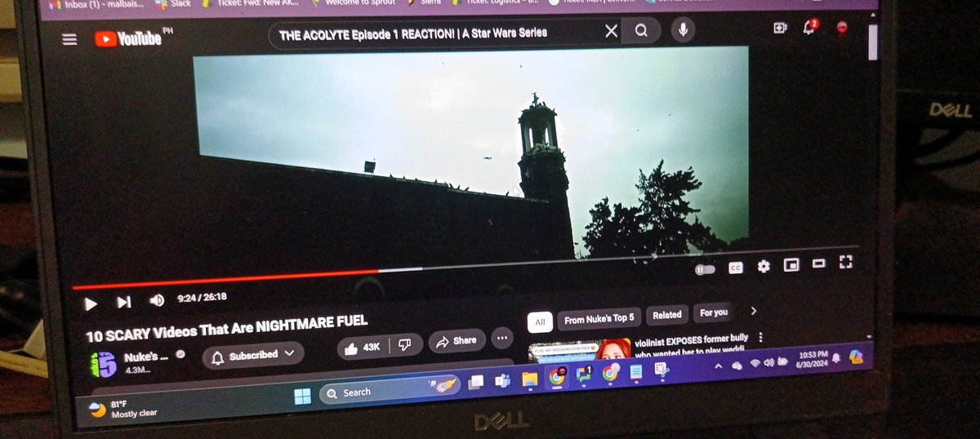980x439 pixels.
Task: Show hidden system tray icons
Action: tap(719, 368)
